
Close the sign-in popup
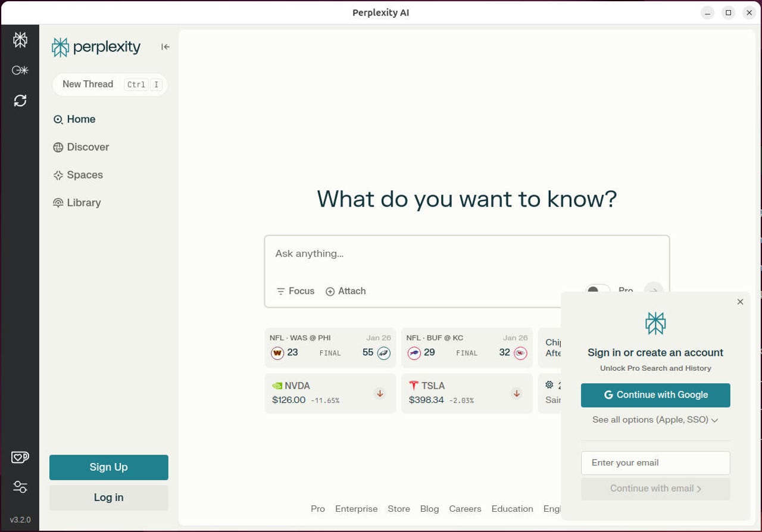point(740,302)
